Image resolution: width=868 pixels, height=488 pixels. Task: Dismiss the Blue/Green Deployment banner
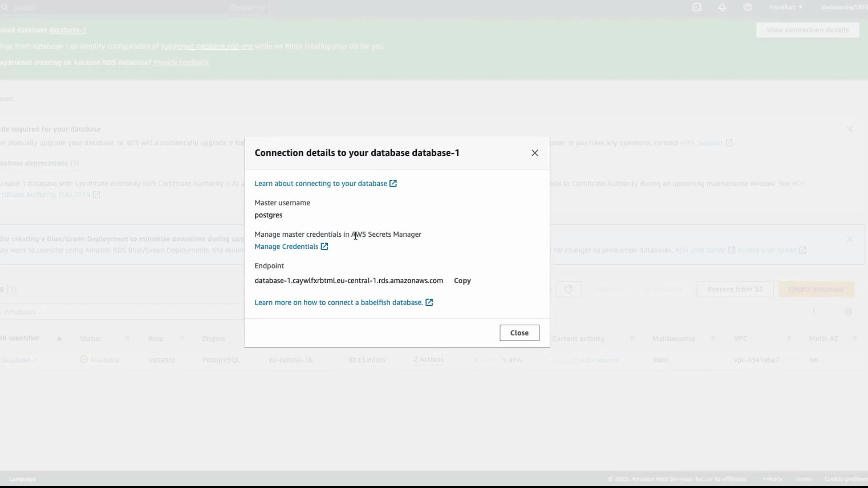(x=850, y=238)
